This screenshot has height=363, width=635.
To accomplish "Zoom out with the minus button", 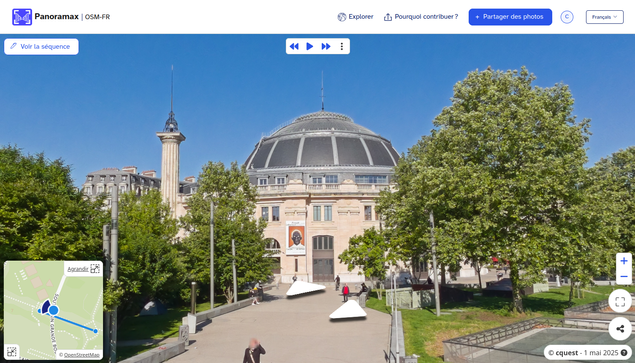I will pos(624,277).
